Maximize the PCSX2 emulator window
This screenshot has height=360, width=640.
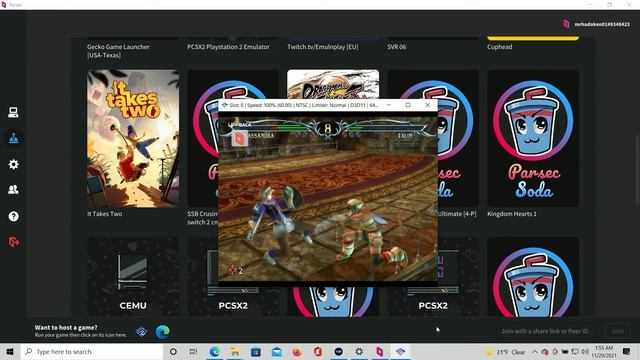408,105
